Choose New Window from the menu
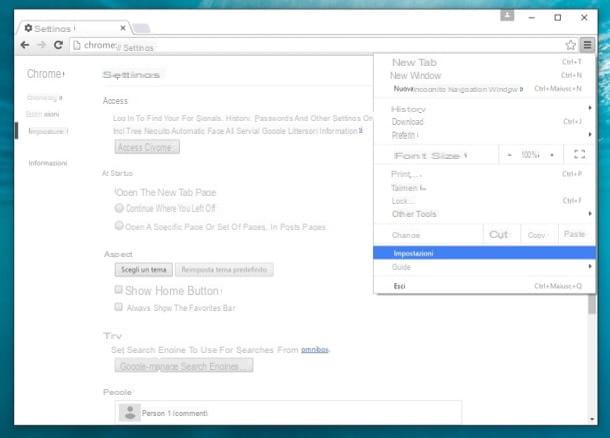 click(484, 75)
